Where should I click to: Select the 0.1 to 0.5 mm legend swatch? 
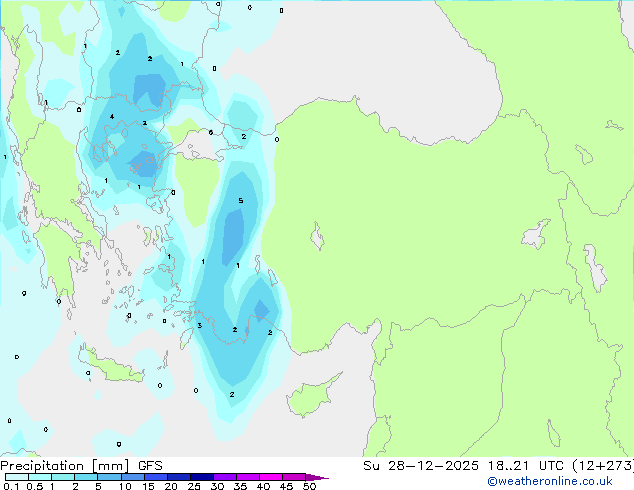coord(17,477)
